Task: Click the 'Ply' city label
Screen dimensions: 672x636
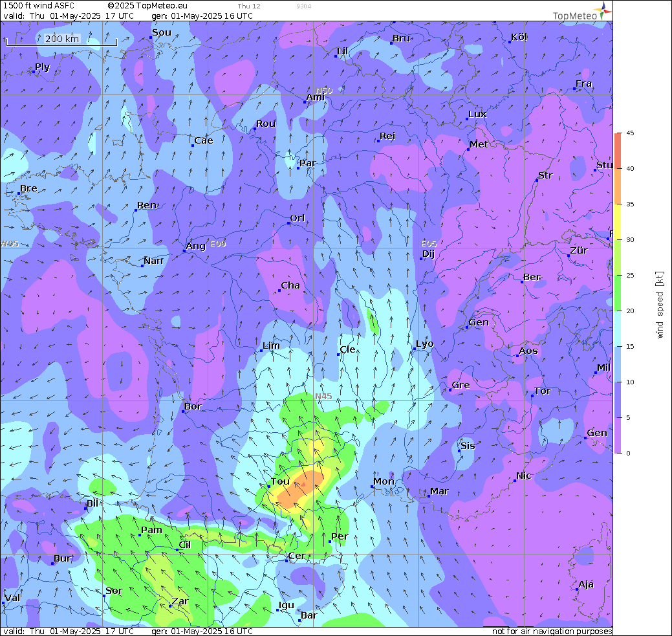Action: pos(43,67)
